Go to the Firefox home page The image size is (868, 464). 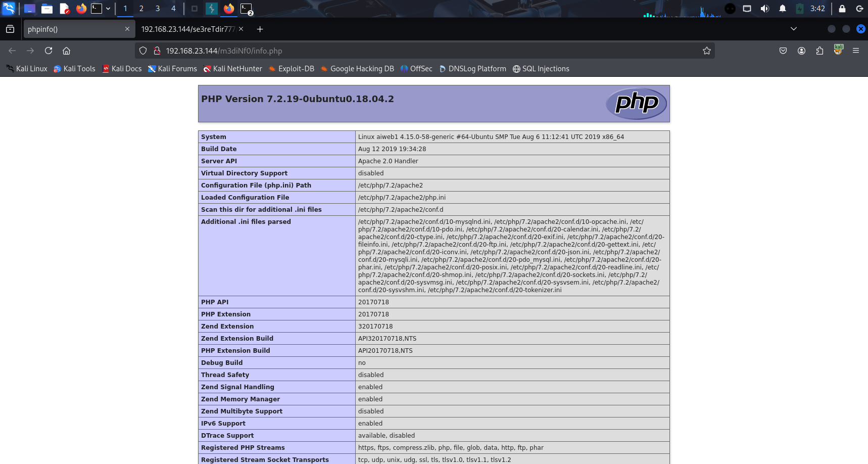pos(66,51)
